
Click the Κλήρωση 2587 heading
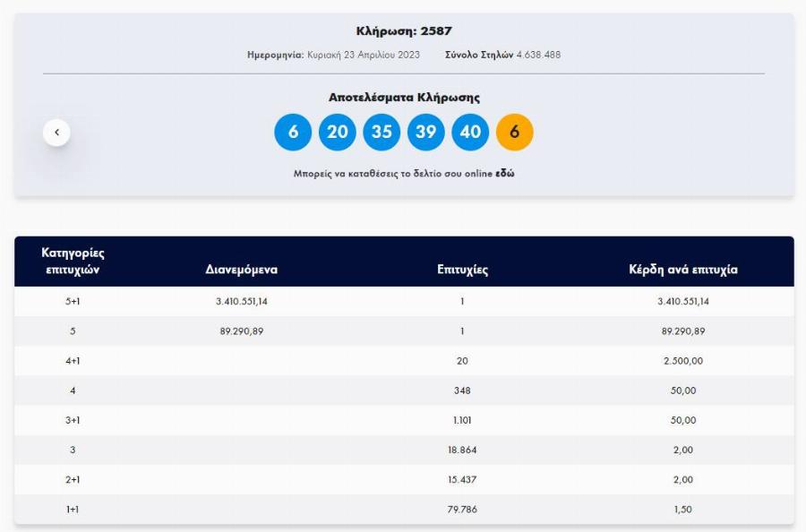pos(403,28)
